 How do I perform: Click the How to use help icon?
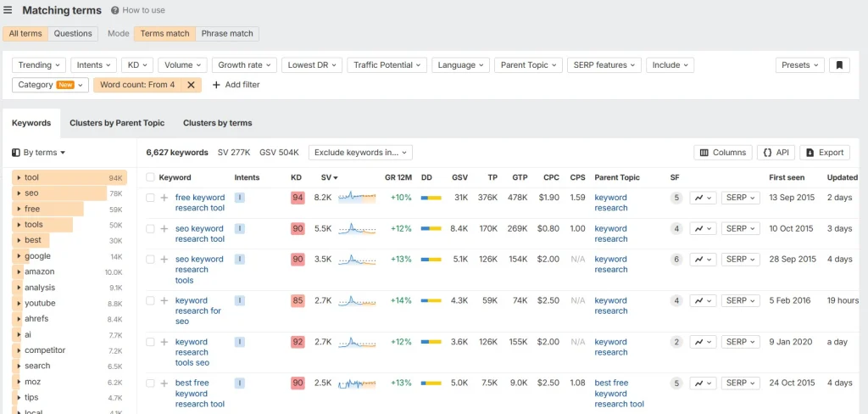pyautogui.click(x=115, y=10)
